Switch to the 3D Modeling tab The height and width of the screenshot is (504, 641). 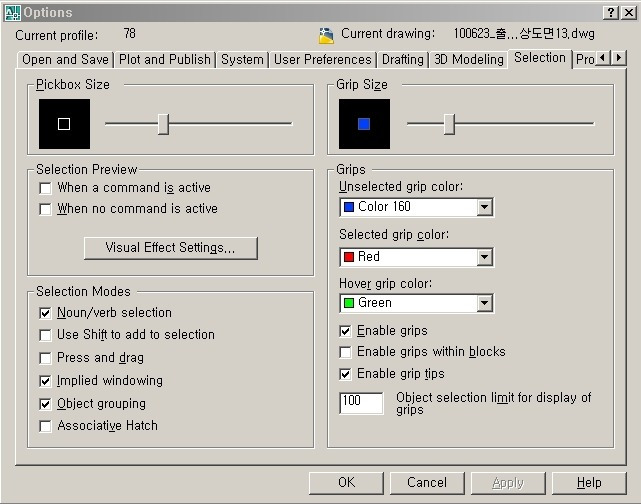(x=468, y=60)
